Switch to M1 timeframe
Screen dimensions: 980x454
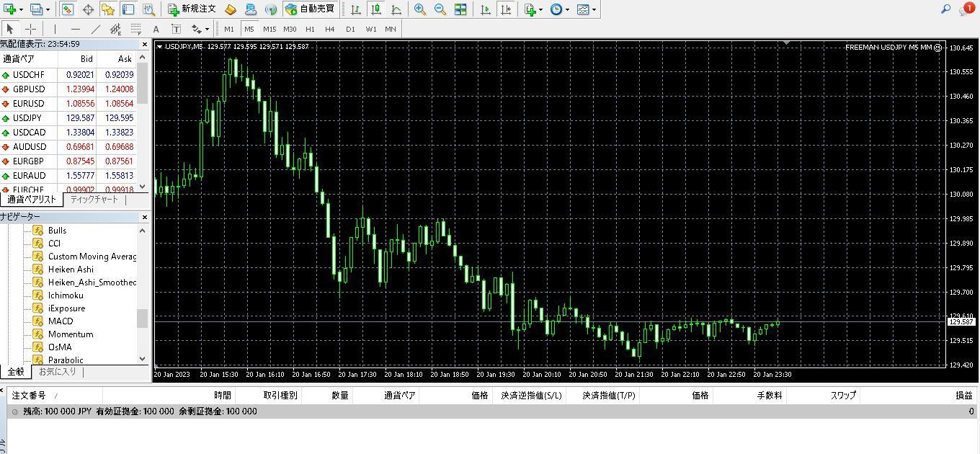tap(229, 29)
